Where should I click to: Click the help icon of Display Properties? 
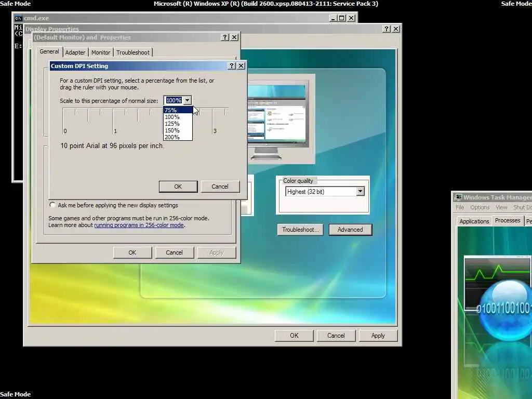[387, 29]
